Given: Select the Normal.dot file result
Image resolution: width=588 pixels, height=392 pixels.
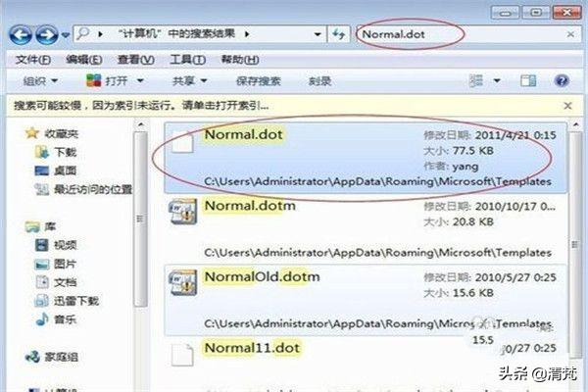Looking at the screenshot, I should [x=366, y=158].
